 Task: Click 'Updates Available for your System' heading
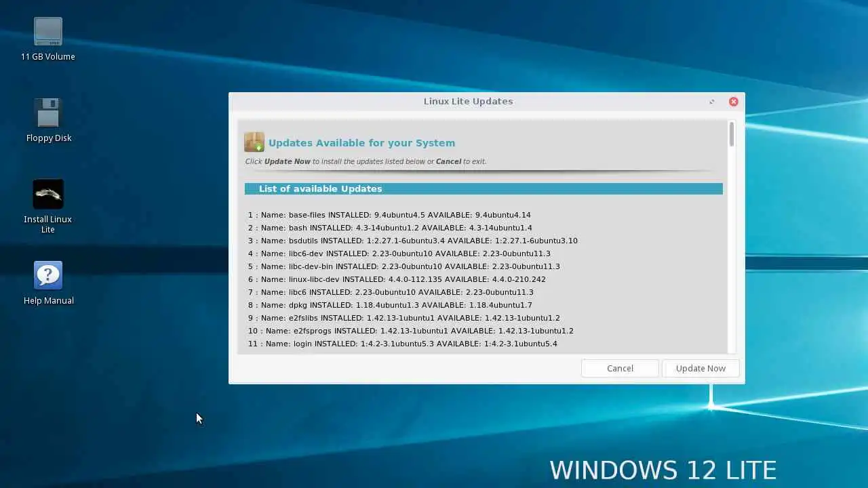[361, 143]
